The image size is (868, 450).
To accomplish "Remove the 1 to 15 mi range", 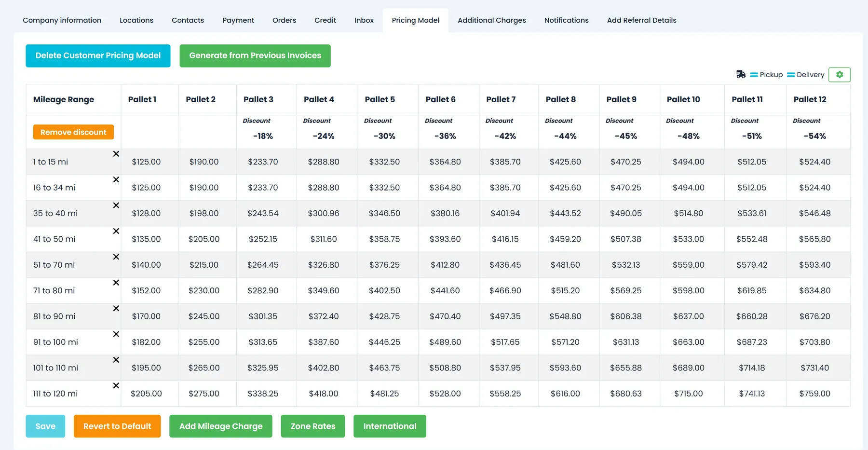I will tap(116, 154).
